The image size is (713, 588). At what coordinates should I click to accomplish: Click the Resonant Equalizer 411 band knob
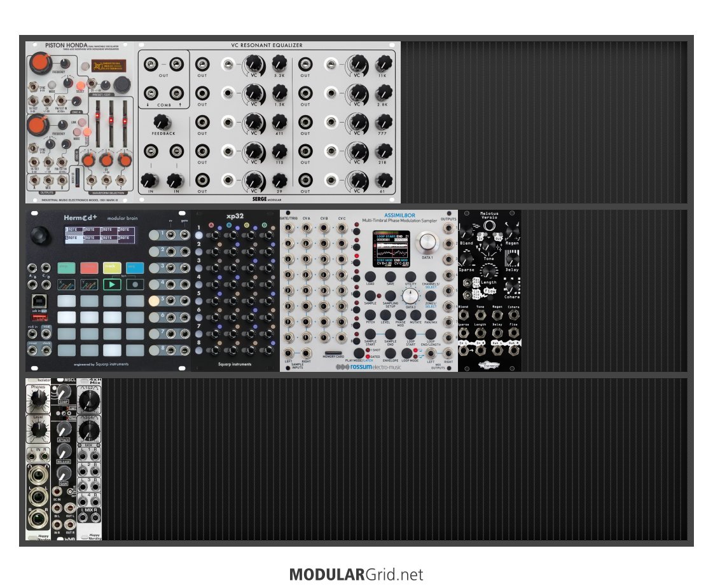point(279,122)
